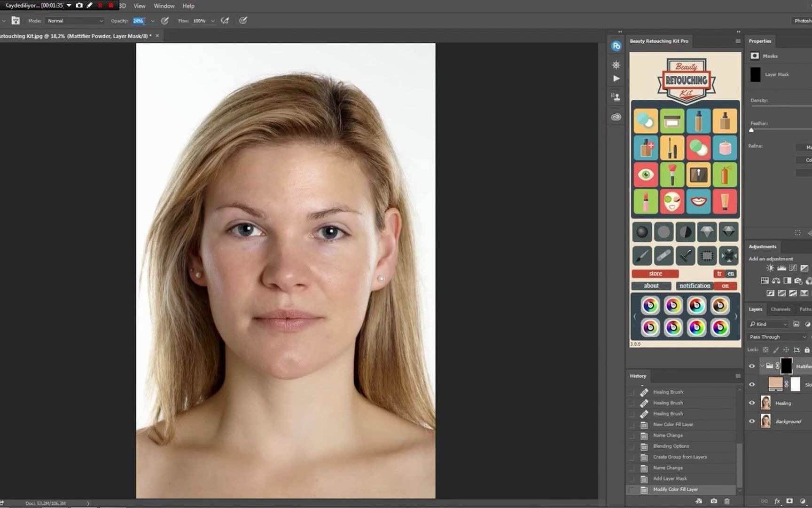Open the teeth whitening (smile) tool
Screen dimensions: 812x508
tap(699, 202)
